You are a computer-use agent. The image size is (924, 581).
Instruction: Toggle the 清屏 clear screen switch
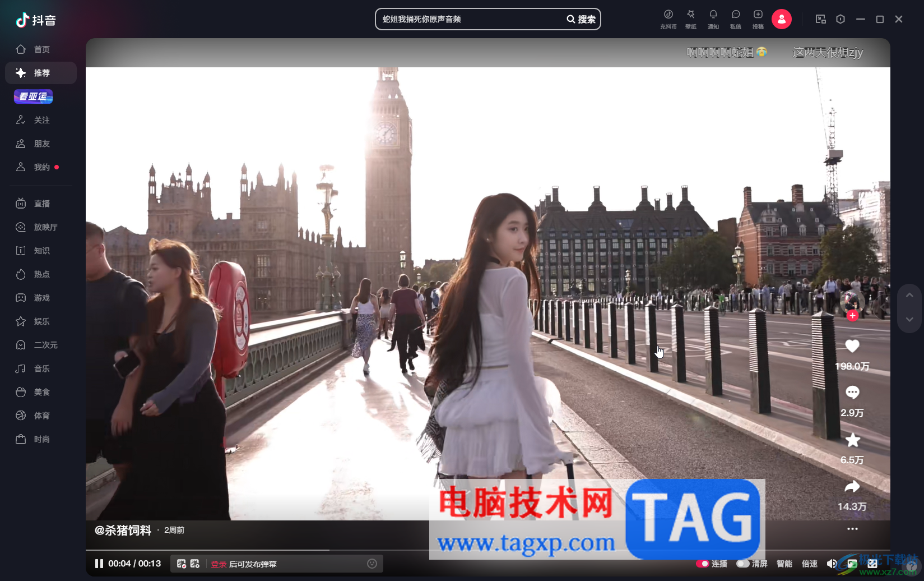(x=743, y=564)
